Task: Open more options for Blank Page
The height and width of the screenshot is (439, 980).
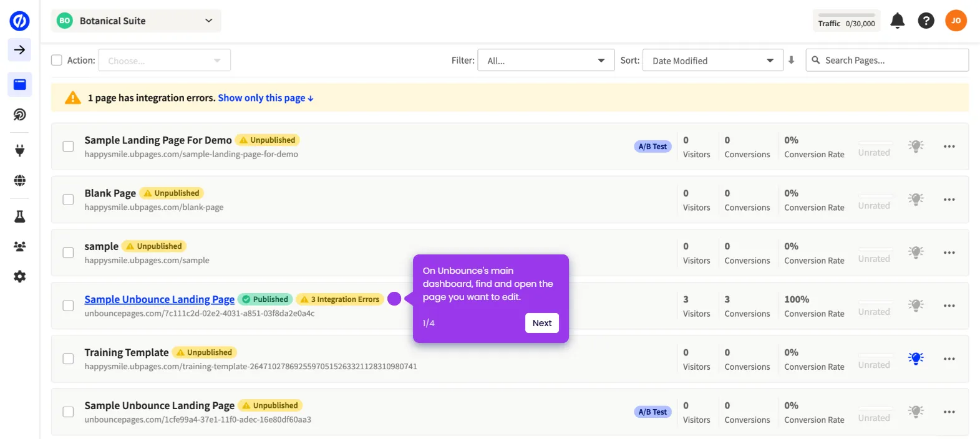Action: [x=949, y=200]
